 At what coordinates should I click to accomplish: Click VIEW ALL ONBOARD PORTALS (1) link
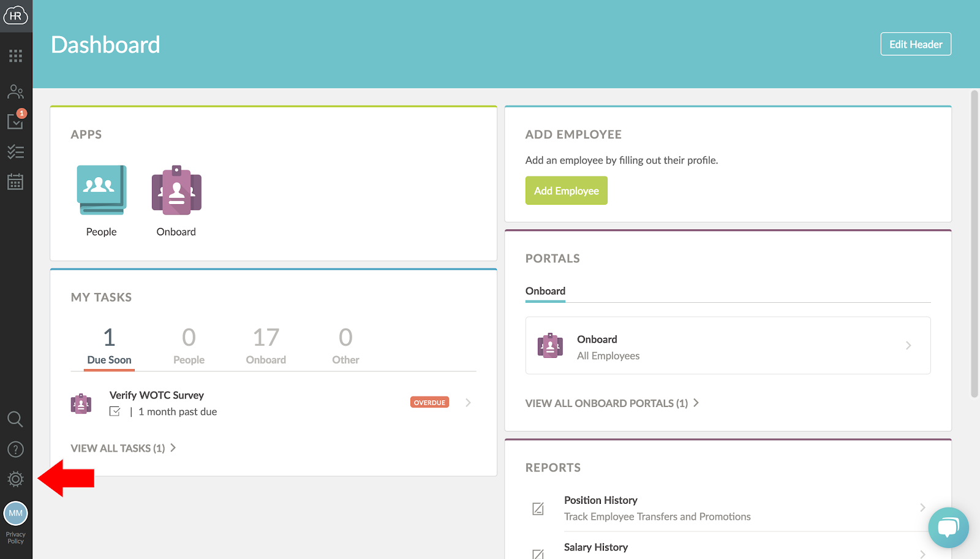coord(612,403)
